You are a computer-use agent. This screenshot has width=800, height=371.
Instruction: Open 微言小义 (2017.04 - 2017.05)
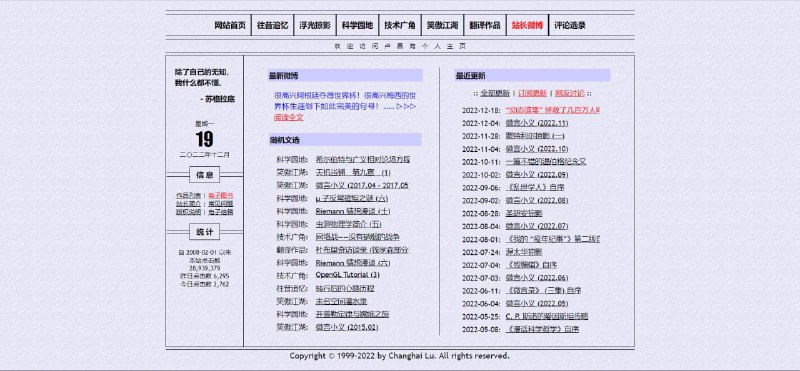click(x=362, y=185)
